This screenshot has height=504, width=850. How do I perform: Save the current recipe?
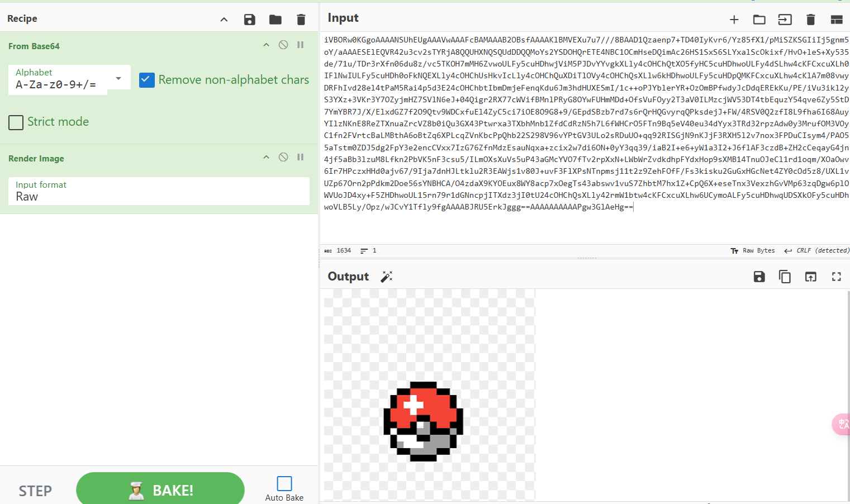(x=249, y=19)
